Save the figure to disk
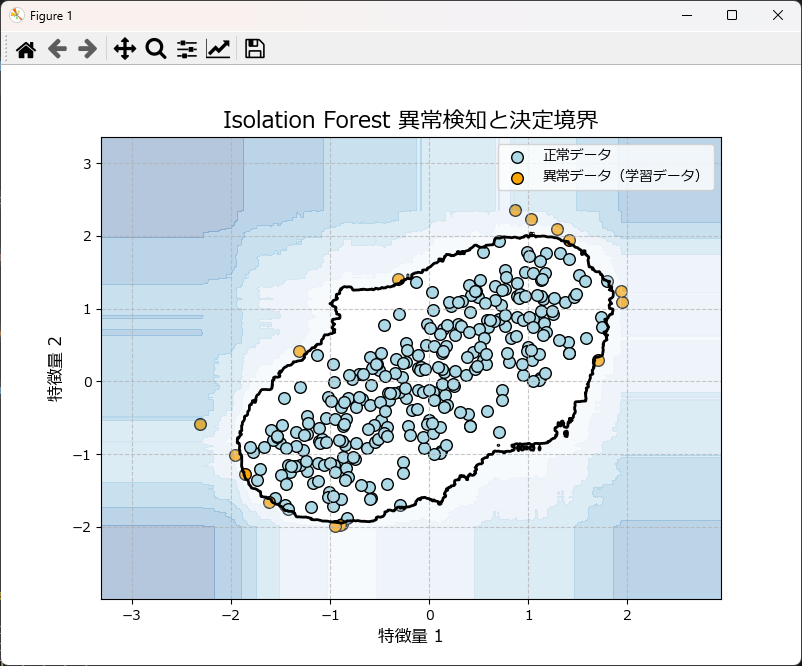 (254, 48)
